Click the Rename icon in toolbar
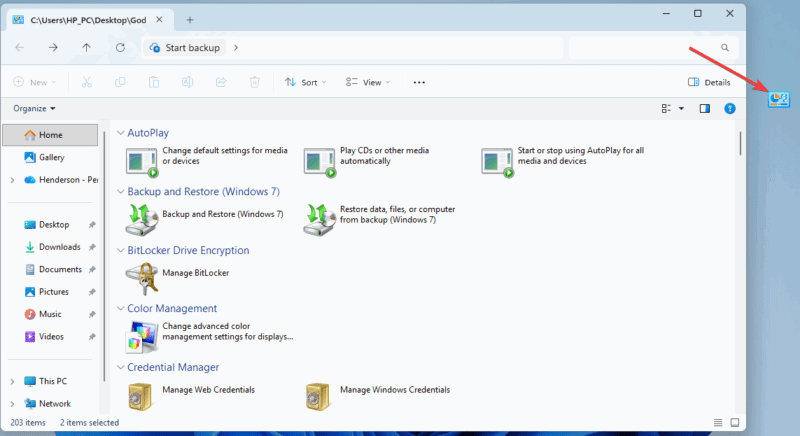This screenshot has height=436, width=800. (187, 82)
